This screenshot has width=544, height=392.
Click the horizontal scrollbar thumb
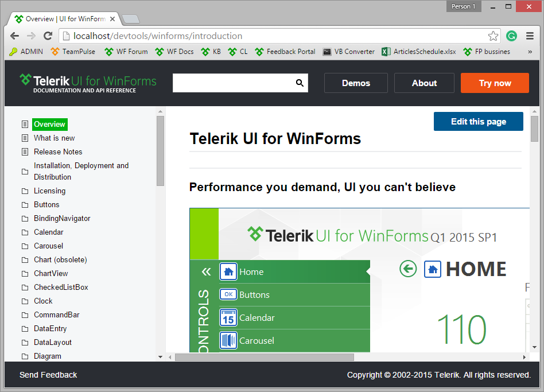264,357
